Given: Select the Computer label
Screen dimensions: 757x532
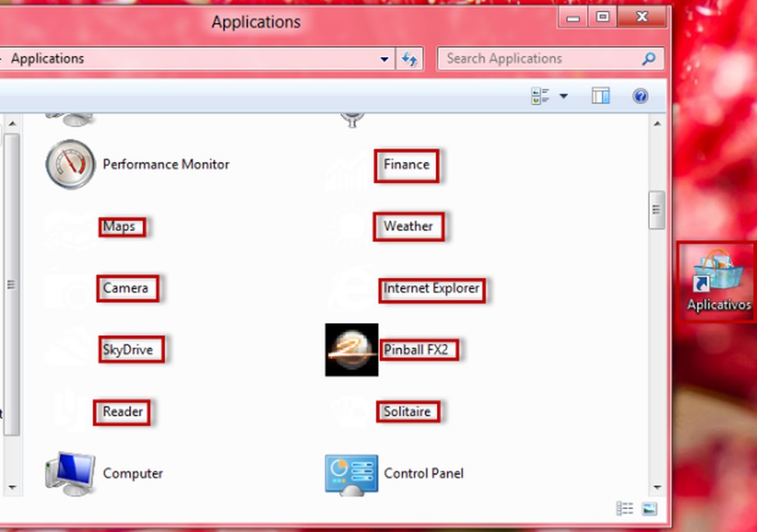Looking at the screenshot, I should (x=133, y=474).
